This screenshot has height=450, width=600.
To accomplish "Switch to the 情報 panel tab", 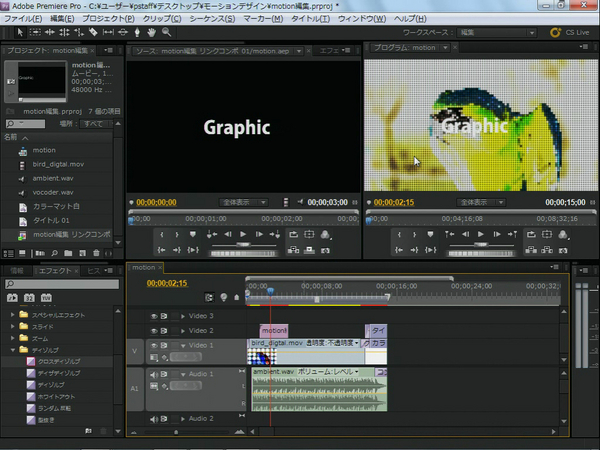I will [17, 270].
